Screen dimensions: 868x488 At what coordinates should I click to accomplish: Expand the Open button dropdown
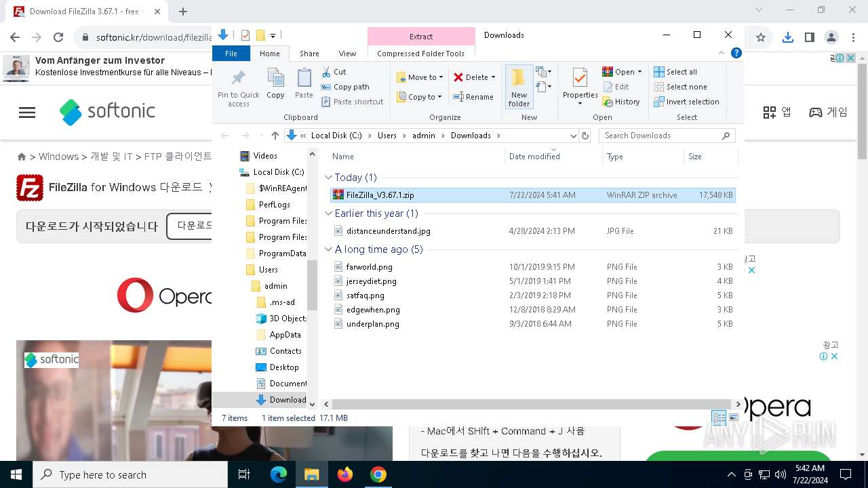tap(639, 72)
